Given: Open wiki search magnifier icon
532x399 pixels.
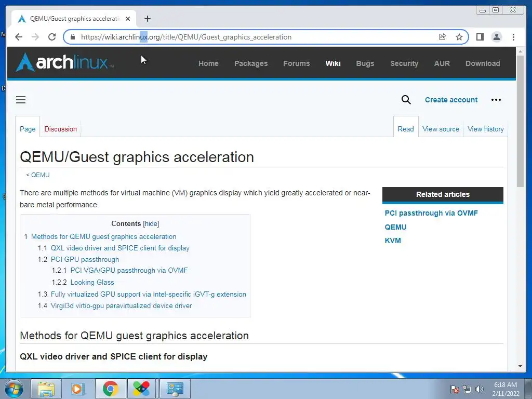Looking at the screenshot, I should pos(406,100).
